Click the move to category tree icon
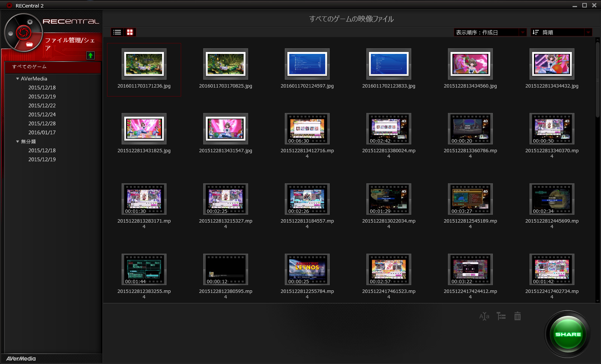The height and width of the screenshot is (364, 601). [x=501, y=316]
